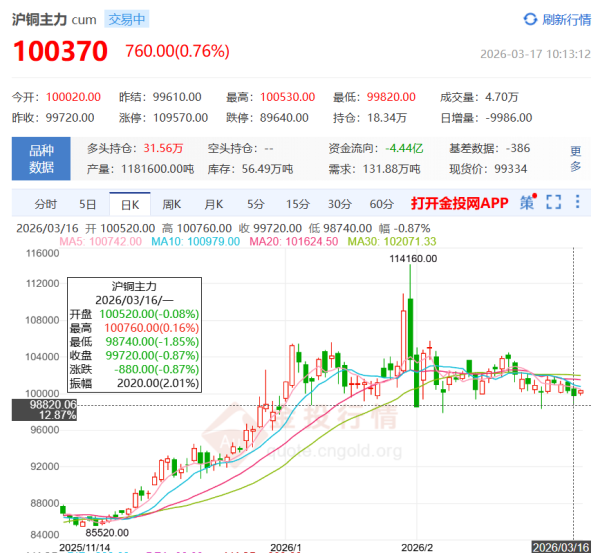Toggle fullscreen chart icon
This screenshot has height=553, width=600.
(554, 202)
